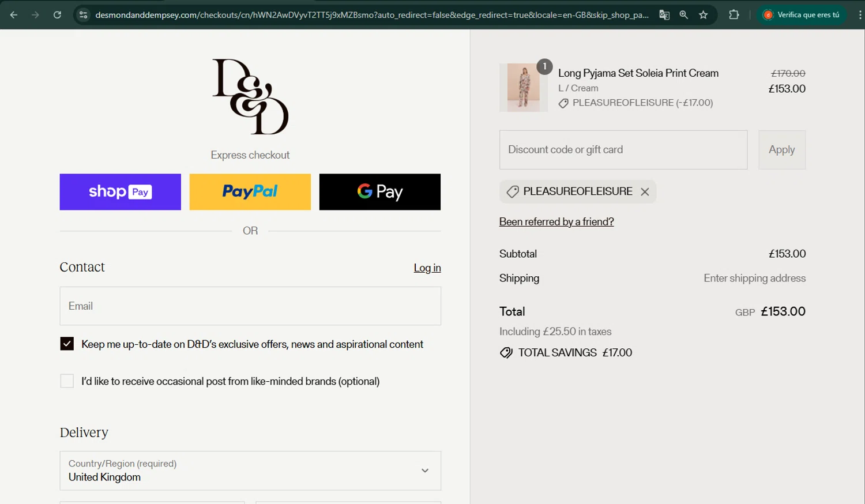Image resolution: width=865 pixels, height=504 pixels.
Task: Click the translate page icon
Action: pyautogui.click(x=664, y=15)
